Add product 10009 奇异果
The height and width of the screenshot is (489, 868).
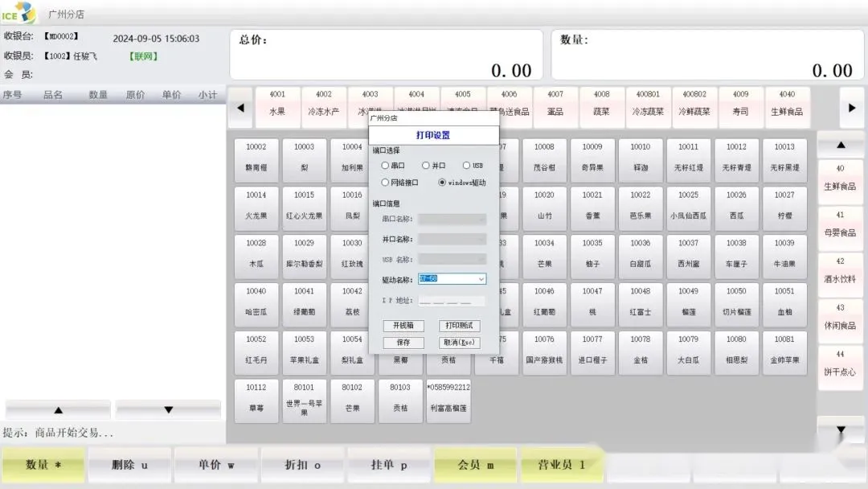tap(592, 160)
